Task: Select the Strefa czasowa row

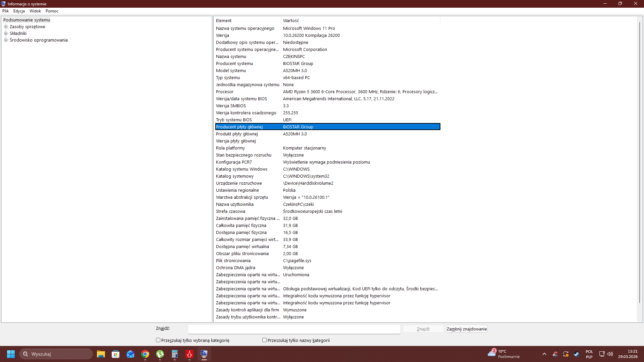Action: click(328, 212)
